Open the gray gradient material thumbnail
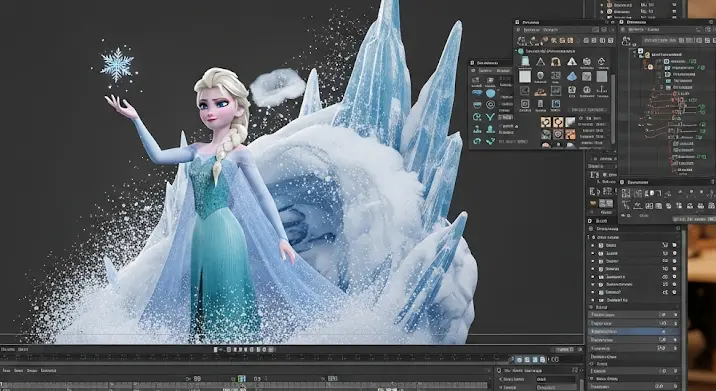The width and height of the screenshot is (716, 391). pos(570,122)
